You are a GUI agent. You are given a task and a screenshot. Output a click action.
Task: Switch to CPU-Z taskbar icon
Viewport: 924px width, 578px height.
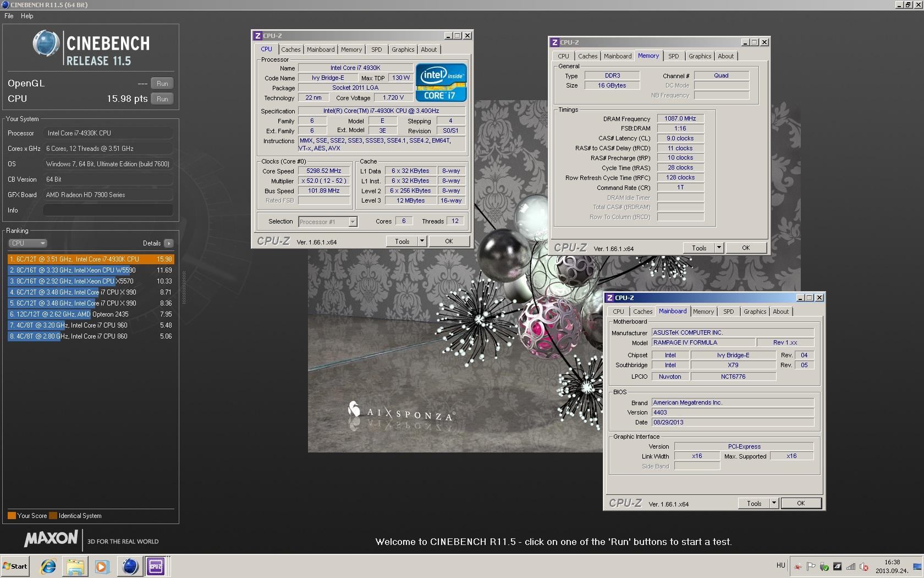156,566
